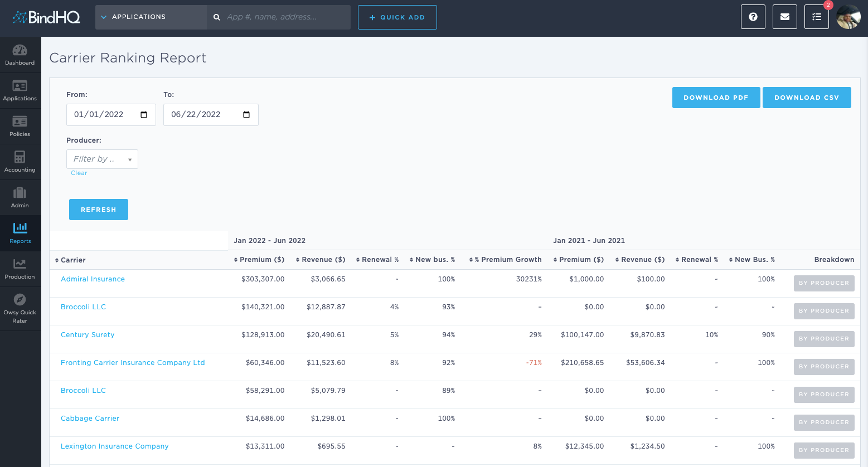Click the $53,606.34 revenue cell
The height and width of the screenshot is (467, 868).
point(646,363)
